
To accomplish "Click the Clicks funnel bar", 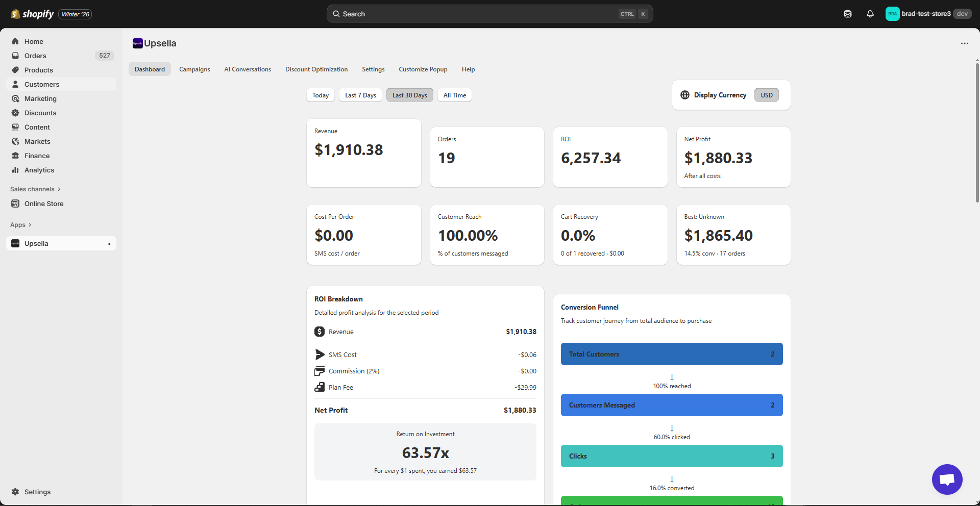I will (672, 456).
